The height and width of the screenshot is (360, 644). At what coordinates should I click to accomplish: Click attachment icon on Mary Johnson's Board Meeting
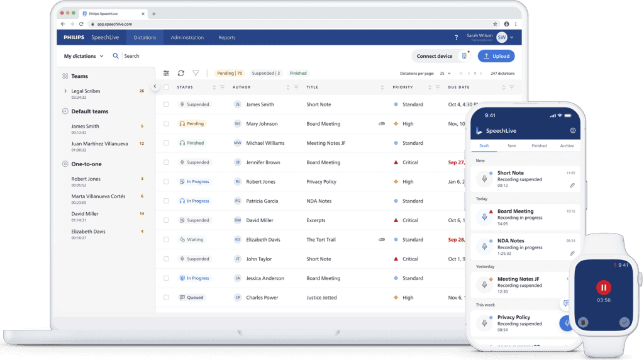click(382, 124)
